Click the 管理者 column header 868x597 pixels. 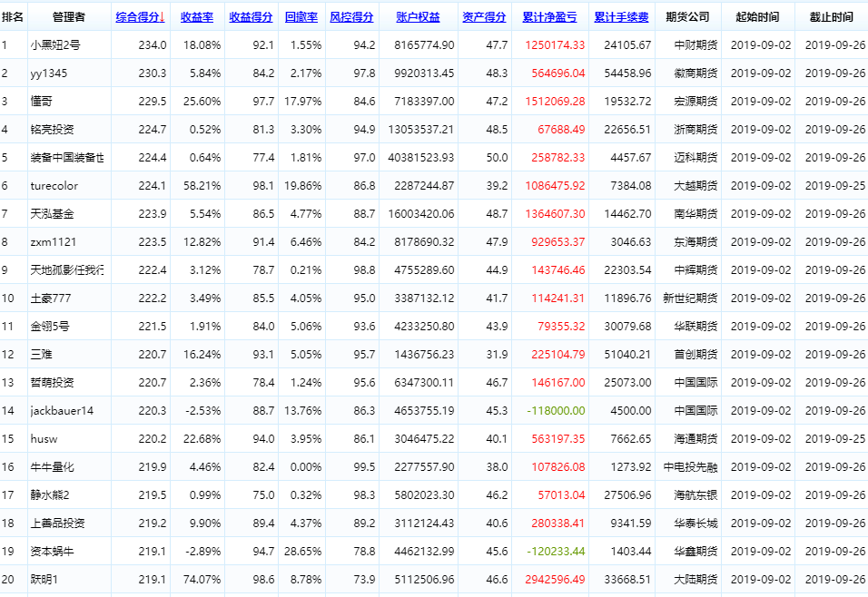69,17
